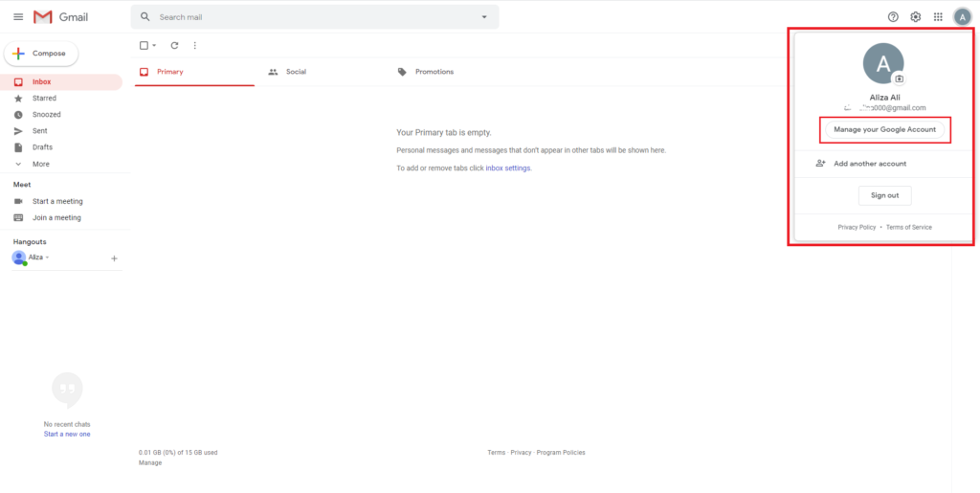Open the Support help icon

[893, 17]
